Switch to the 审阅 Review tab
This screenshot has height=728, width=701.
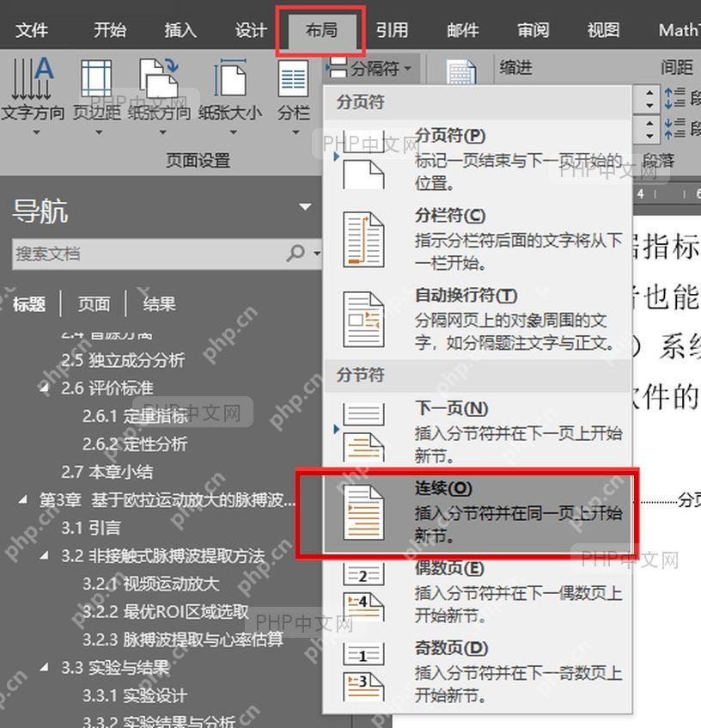[533, 30]
